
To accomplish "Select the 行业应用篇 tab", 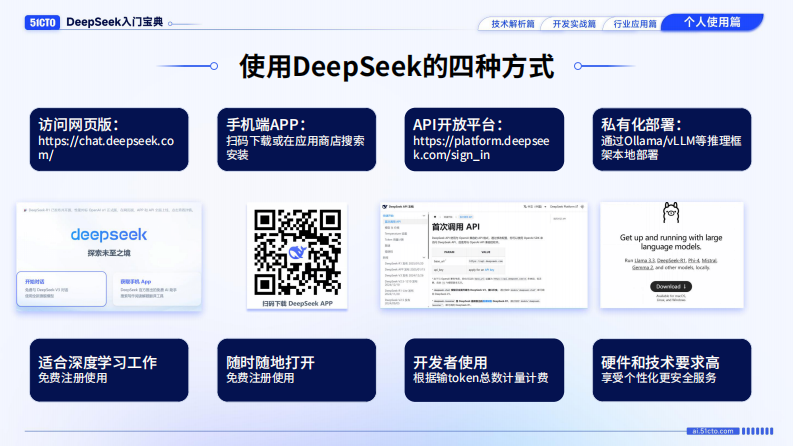I will 634,24.
